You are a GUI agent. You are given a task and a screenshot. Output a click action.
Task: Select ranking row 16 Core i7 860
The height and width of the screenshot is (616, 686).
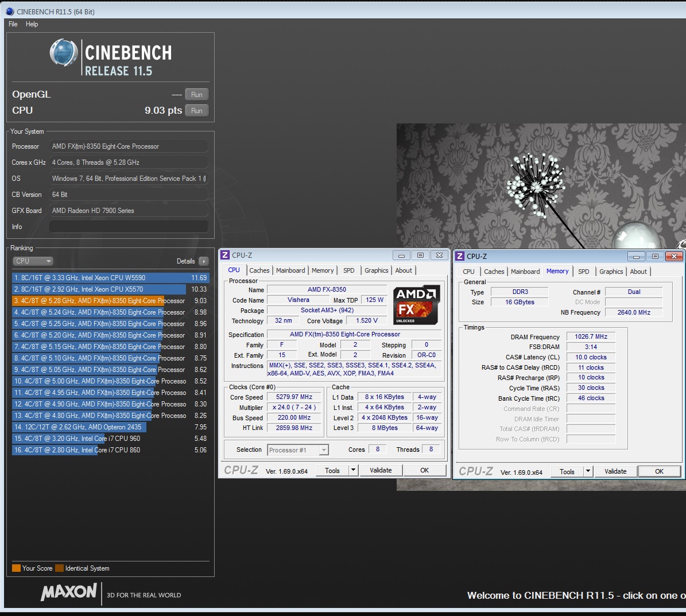[110, 450]
